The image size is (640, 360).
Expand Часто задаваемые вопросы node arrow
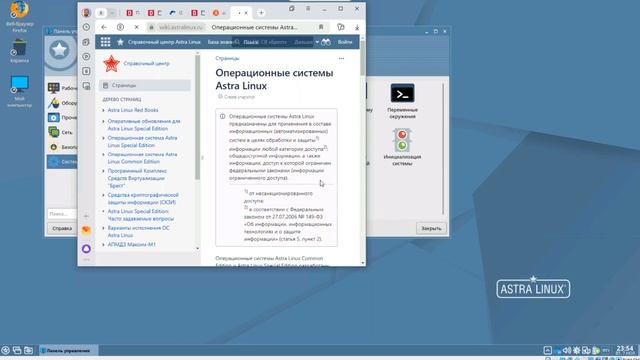pyautogui.click(x=104, y=211)
